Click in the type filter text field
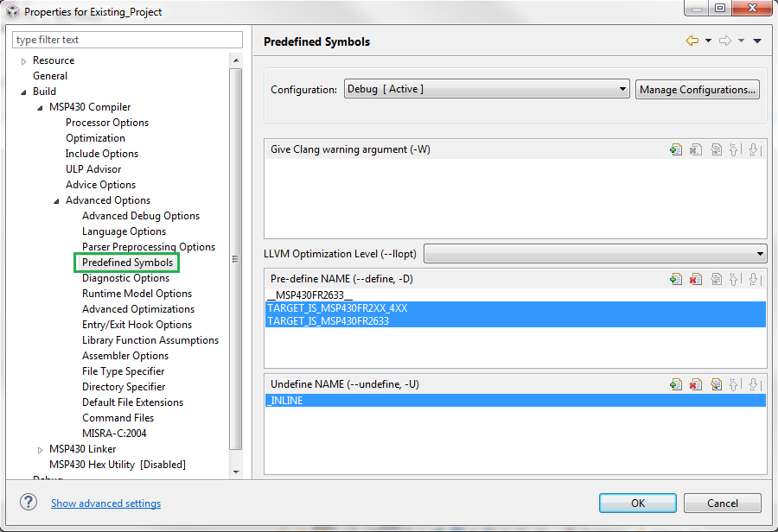Viewport: 778px width, 532px height. coord(127,40)
